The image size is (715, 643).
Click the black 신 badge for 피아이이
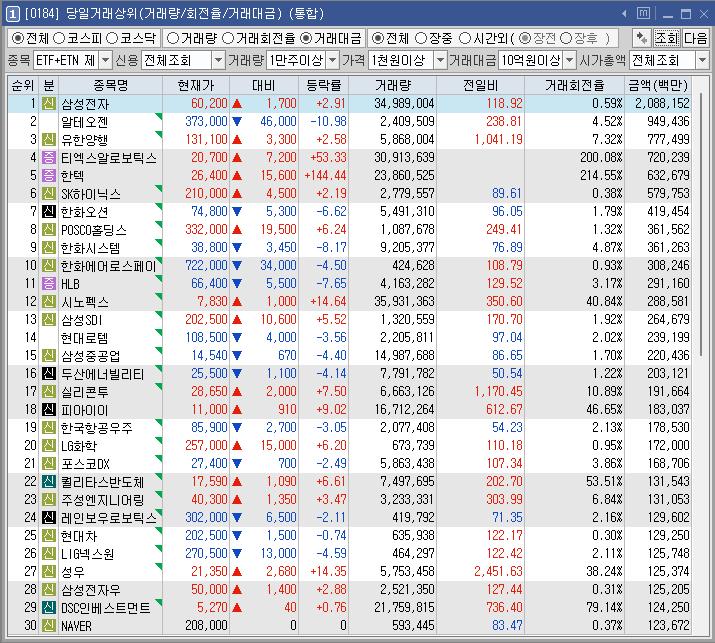click(49, 410)
